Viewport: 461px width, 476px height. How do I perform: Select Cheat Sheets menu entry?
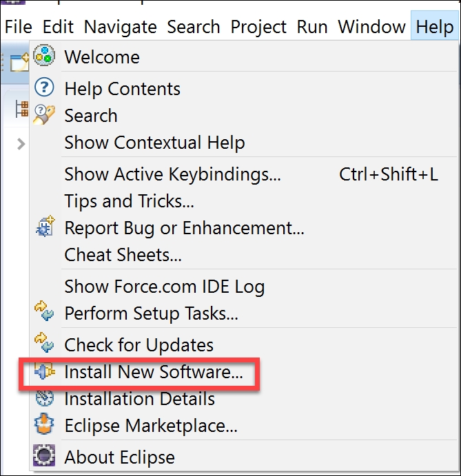tap(123, 255)
